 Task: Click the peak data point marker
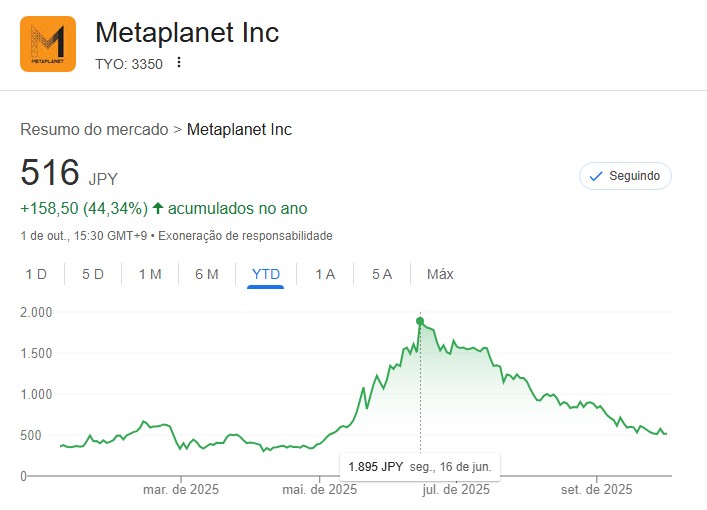coord(420,321)
